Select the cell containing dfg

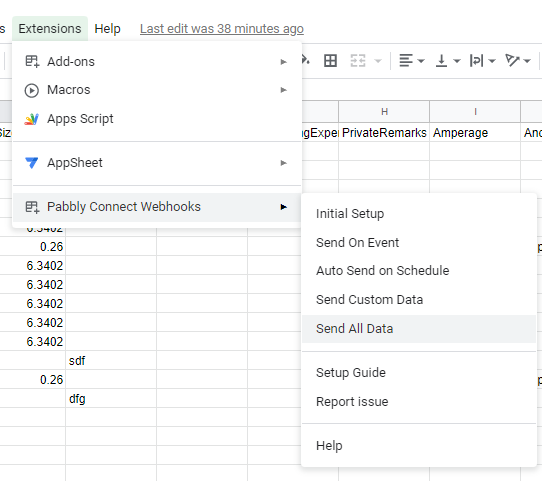(x=111, y=398)
